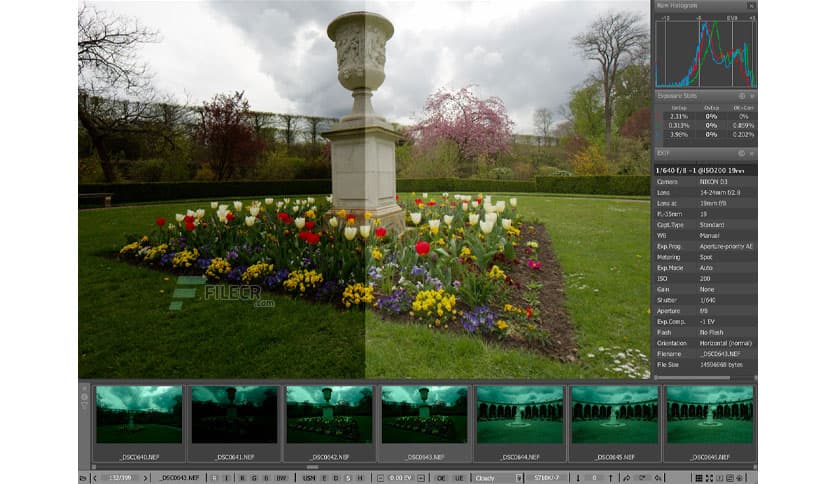Click the Shutter 1/640 row in EXIF
This screenshot has height=484, width=836.
tap(705, 300)
